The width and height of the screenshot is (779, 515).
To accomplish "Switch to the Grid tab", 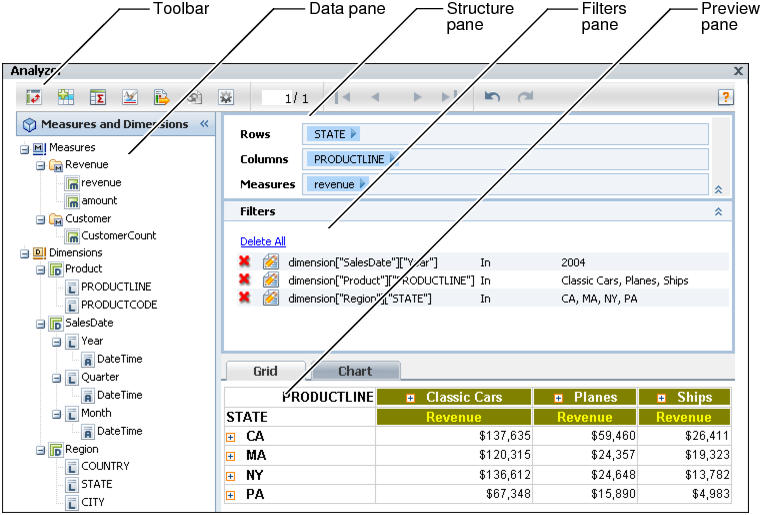I will 265,371.
